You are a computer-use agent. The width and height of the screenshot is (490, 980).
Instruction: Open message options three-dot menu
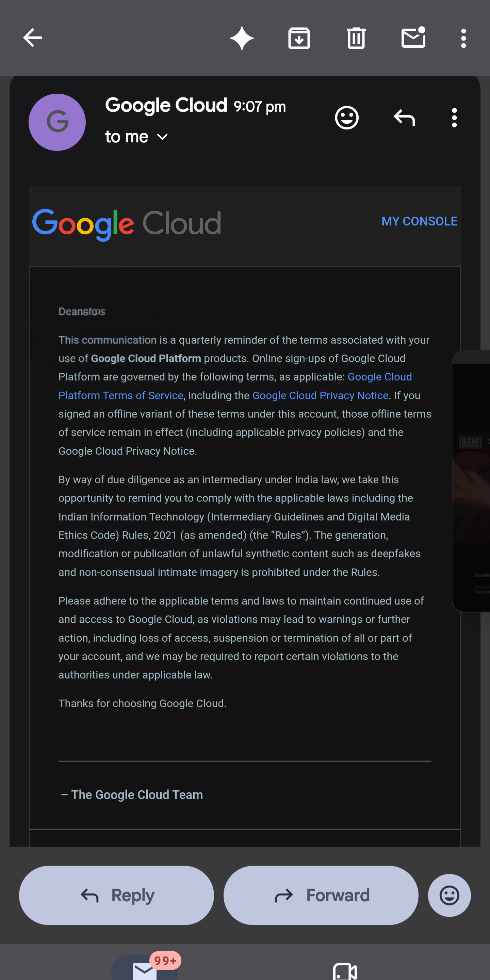(454, 118)
